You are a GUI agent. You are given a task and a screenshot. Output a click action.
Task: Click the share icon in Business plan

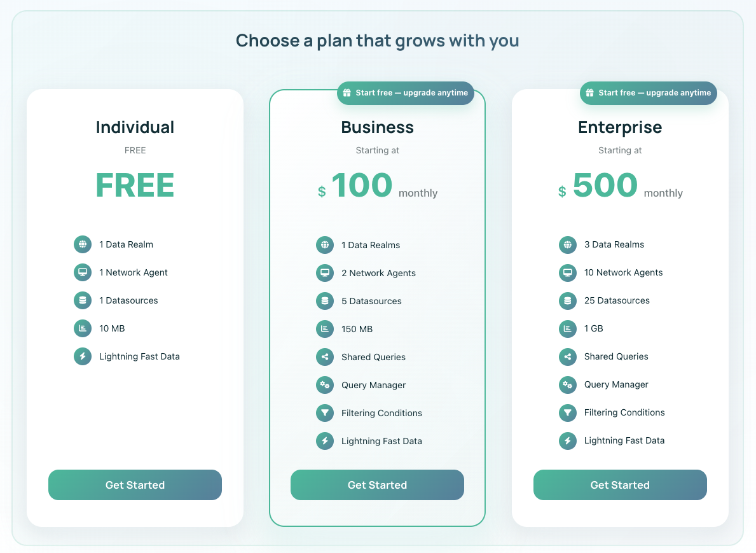(325, 357)
